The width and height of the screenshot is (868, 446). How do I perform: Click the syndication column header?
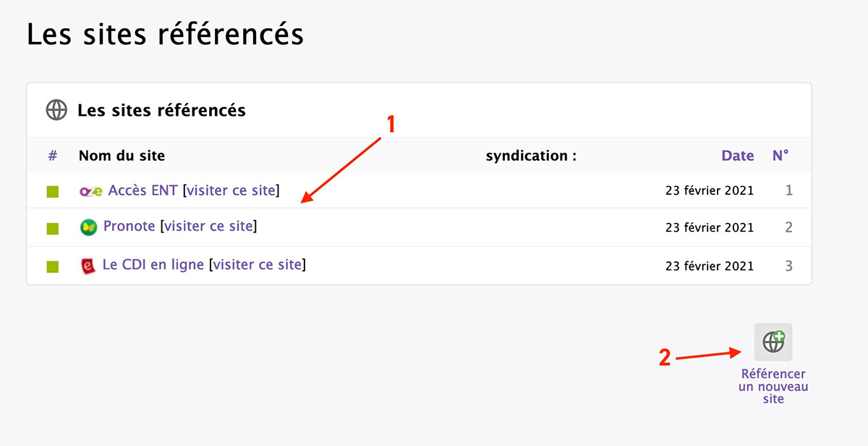[531, 156]
